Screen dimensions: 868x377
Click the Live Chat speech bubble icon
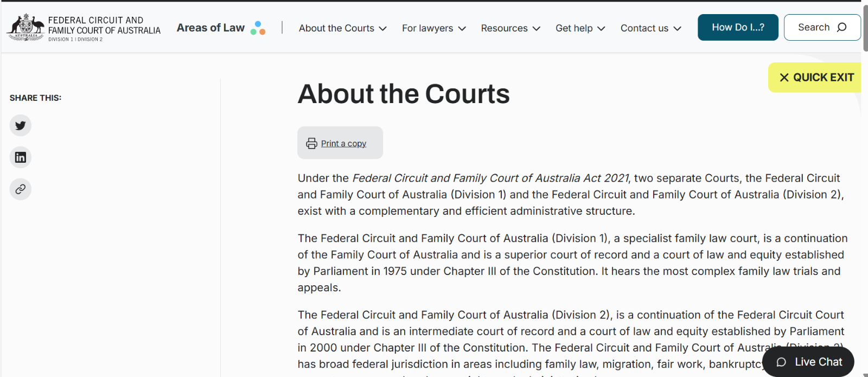pyautogui.click(x=781, y=362)
